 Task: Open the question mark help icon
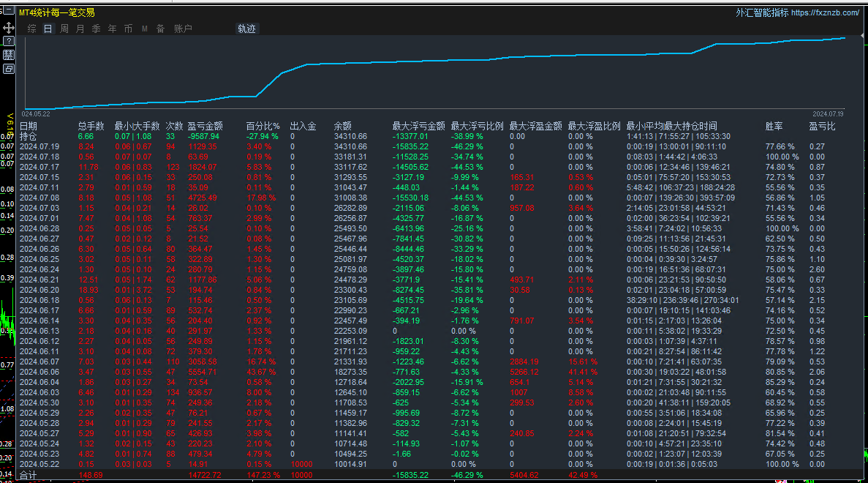[8, 41]
